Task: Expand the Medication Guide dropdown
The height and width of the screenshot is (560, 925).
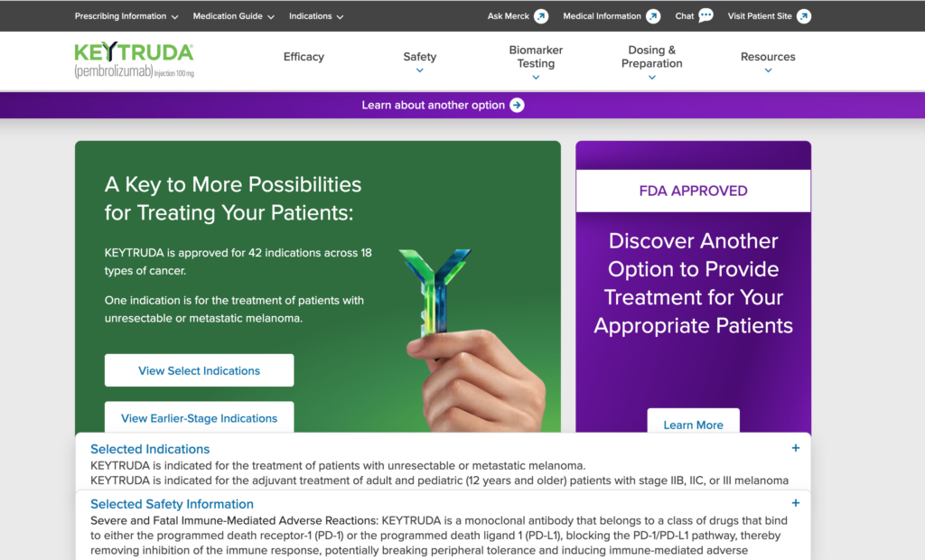Action: point(234,16)
